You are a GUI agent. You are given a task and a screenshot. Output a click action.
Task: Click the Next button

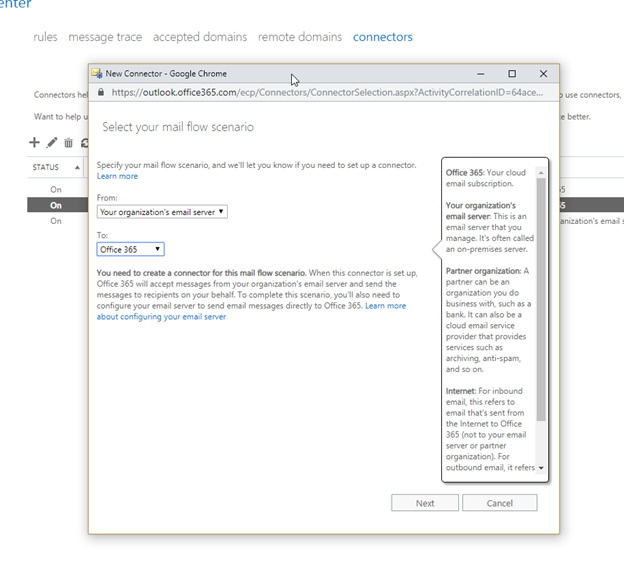point(425,503)
